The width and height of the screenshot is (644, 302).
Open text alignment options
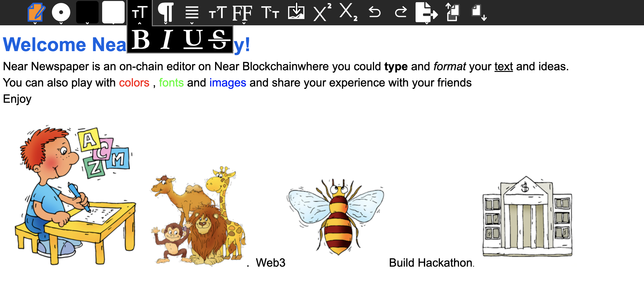192,12
